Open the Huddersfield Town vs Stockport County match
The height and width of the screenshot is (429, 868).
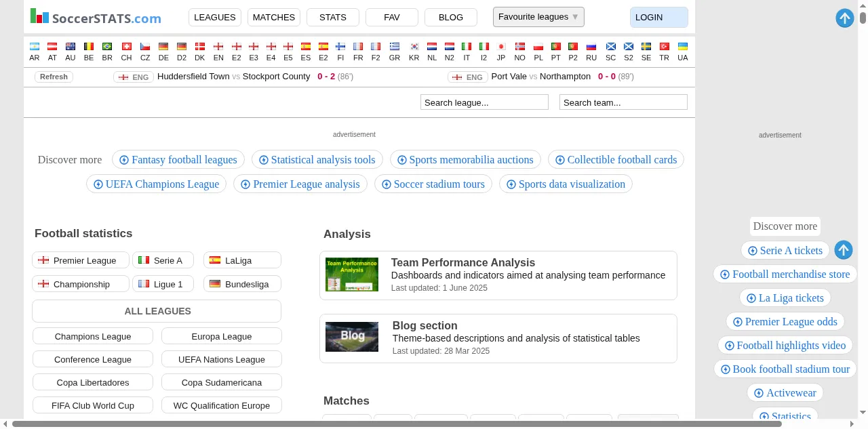point(234,77)
